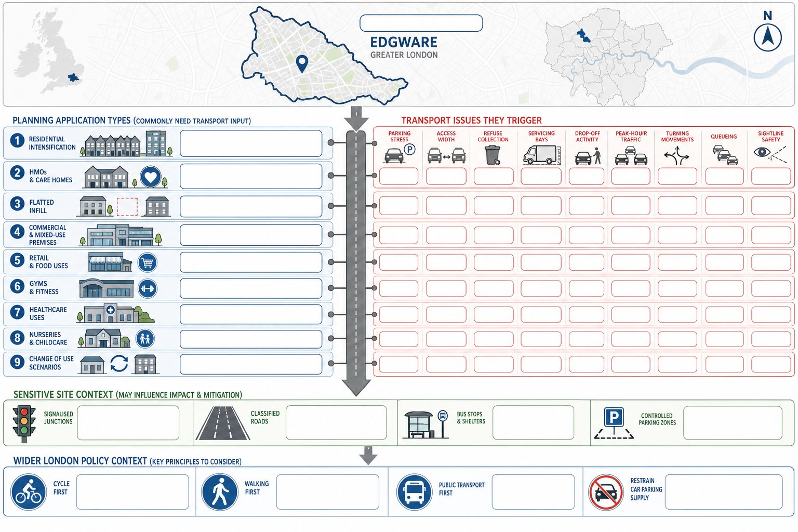This screenshot has width=798, height=532.
Task: Click the north compass arrow icon
Action: (x=767, y=37)
